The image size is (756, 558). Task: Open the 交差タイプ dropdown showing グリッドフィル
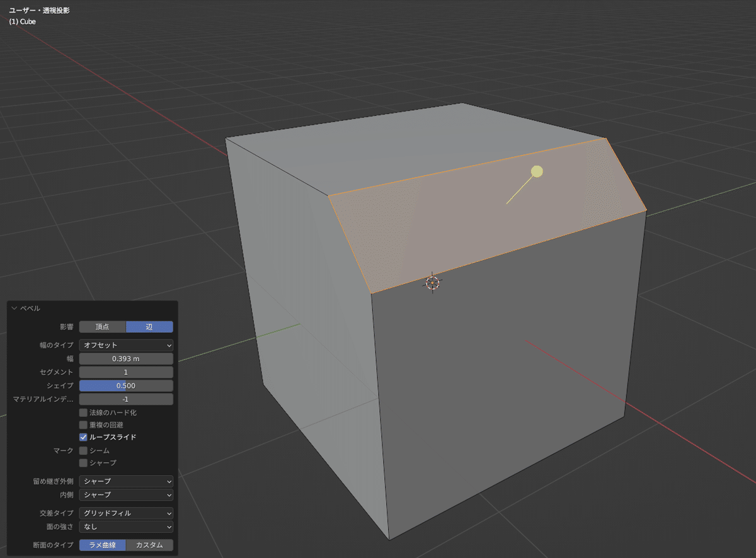point(126,513)
